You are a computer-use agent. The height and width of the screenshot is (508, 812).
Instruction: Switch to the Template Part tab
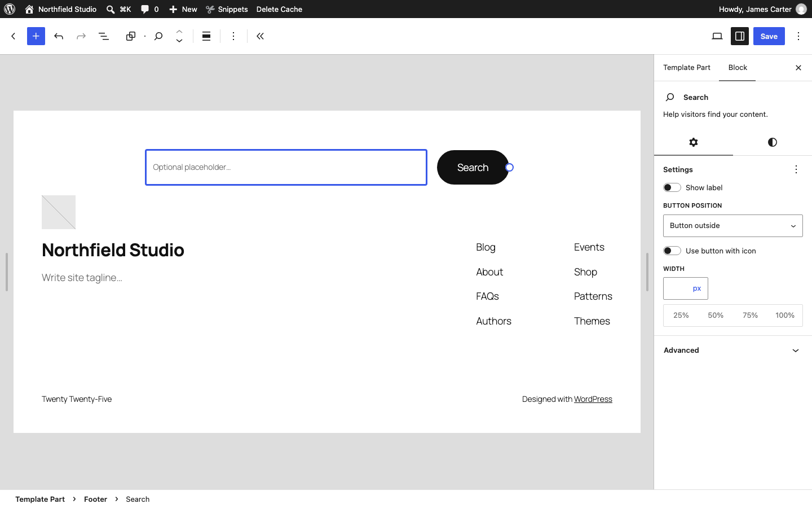click(687, 68)
